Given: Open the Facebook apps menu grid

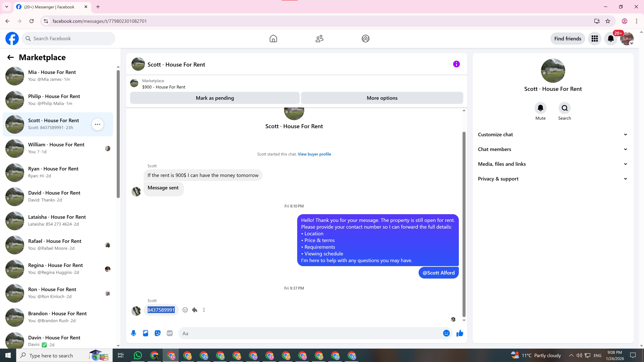Looking at the screenshot, I should (x=595, y=39).
